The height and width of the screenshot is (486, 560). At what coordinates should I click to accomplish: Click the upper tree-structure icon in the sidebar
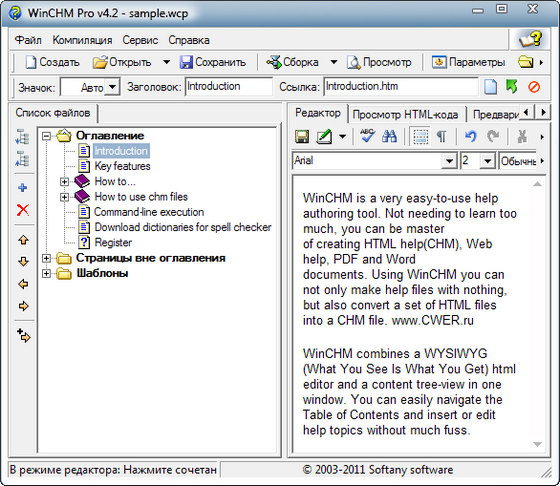pos(22,137)
